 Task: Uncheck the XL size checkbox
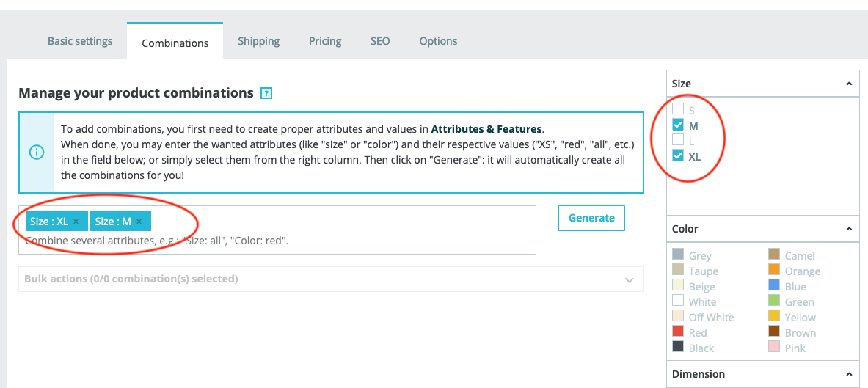(678, 155)
